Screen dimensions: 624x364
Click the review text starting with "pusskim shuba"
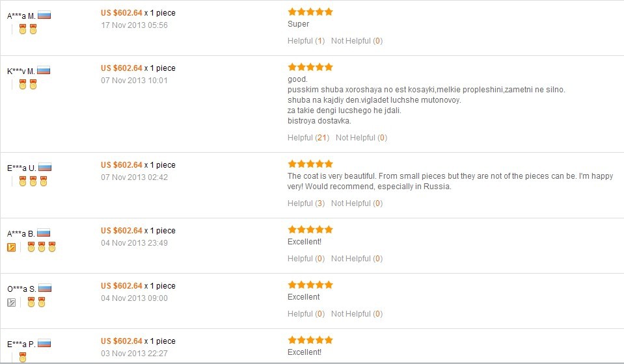click(x=426, y=90)
